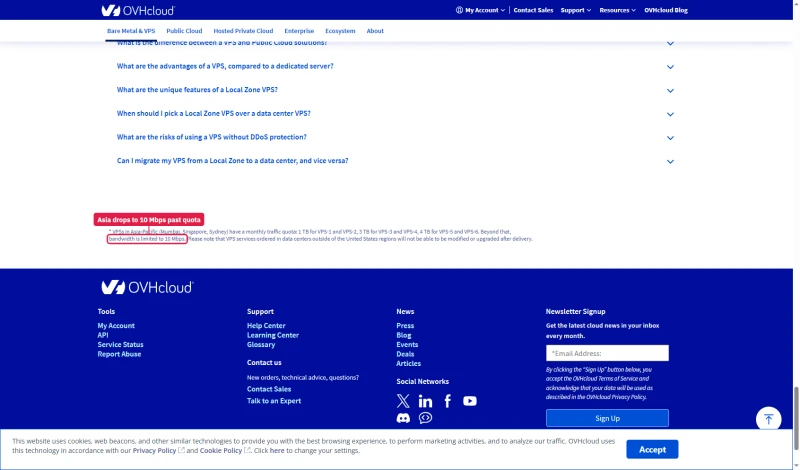Open the community chat bubble icon
This screenshot has height=470, width=800.
point(425,418)
